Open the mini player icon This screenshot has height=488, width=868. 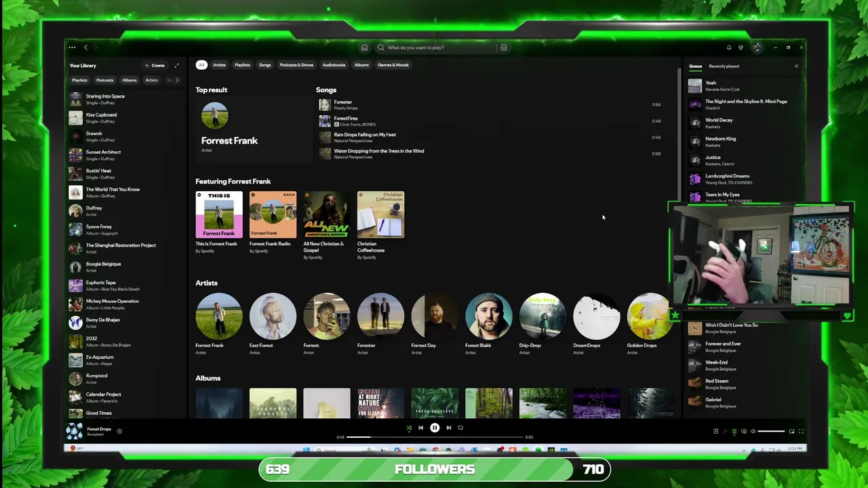pos(791,431)
